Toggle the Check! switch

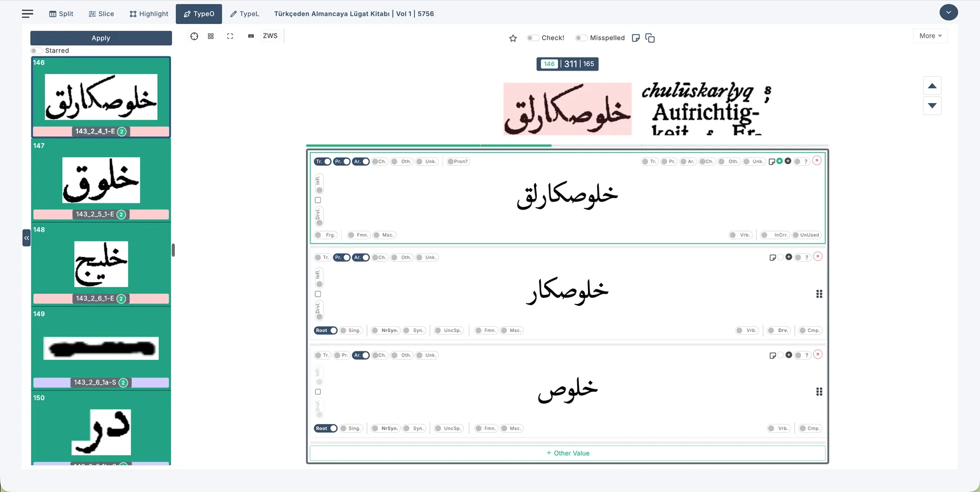[532, 38]
